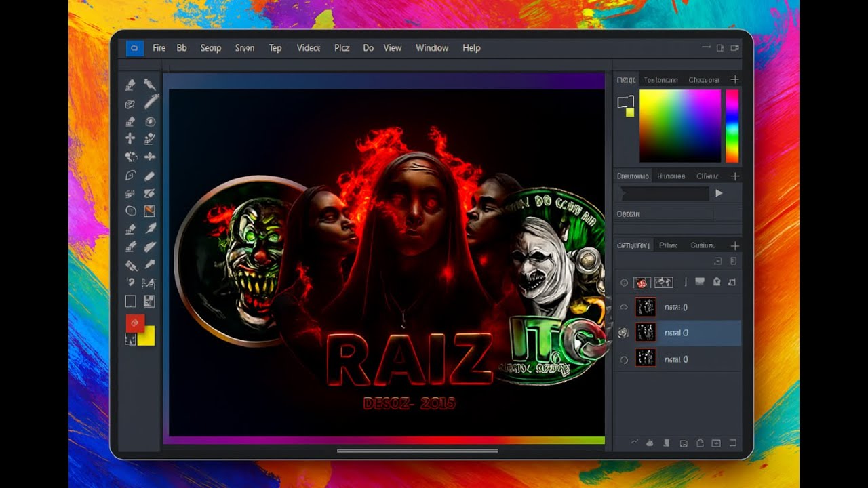The width and height of the screenshot is (868, 488).
Task: Click the highlighted layer's thumbnail
Action: pos(646,333)
